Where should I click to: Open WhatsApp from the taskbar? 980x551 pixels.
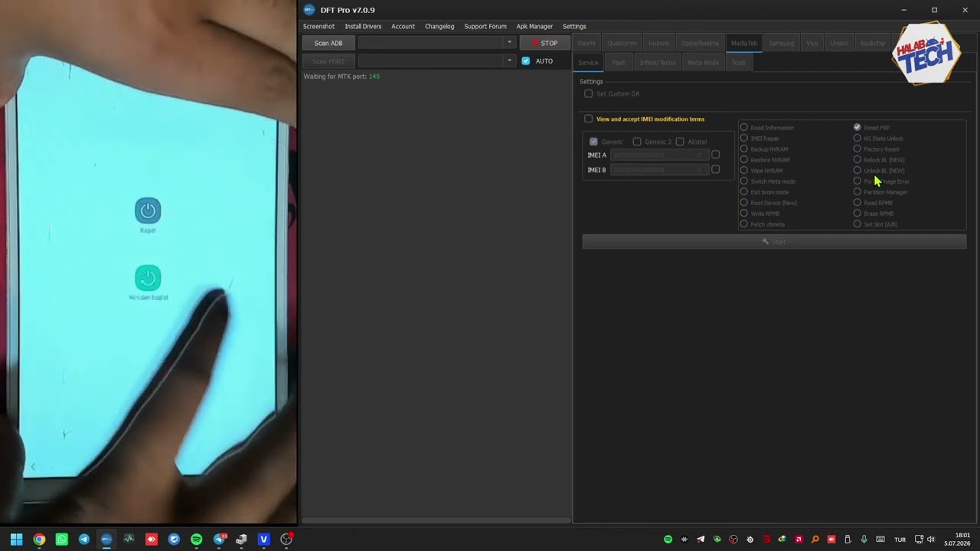coord(61,540)
